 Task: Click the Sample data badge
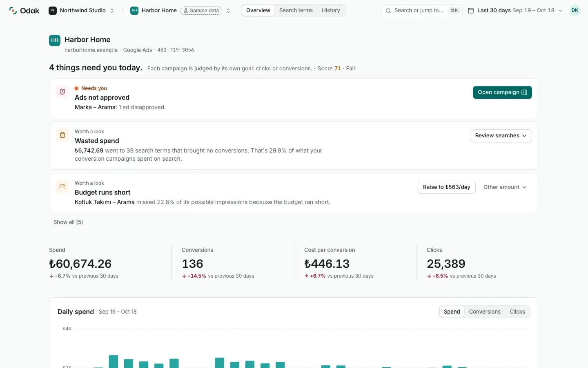coord(201,11)
